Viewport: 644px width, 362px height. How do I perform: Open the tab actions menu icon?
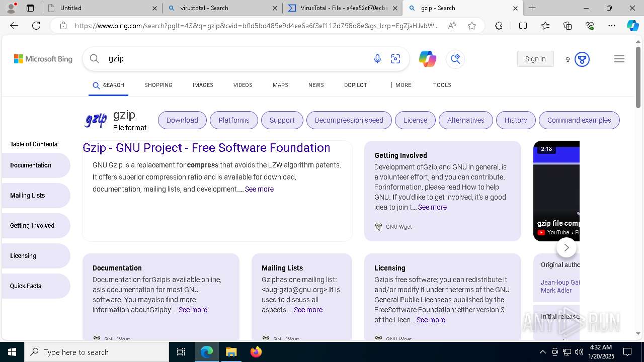(x=30, y=8)
